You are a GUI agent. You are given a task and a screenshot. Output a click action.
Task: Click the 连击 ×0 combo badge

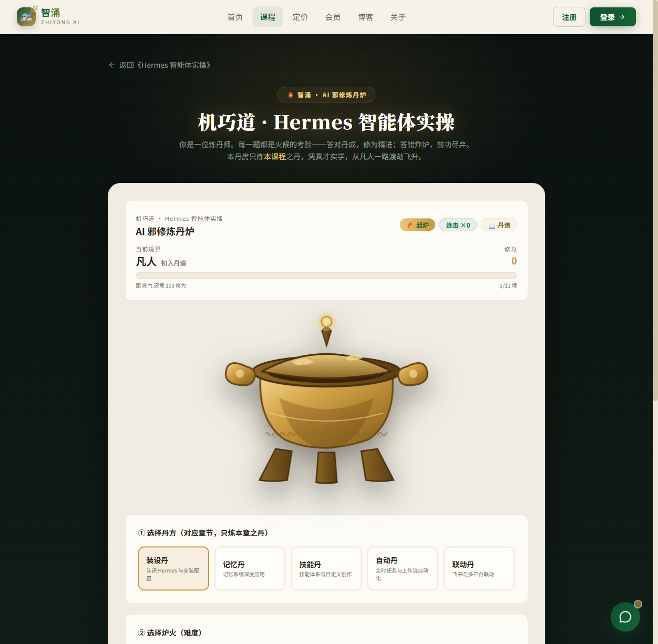[458, 225]
